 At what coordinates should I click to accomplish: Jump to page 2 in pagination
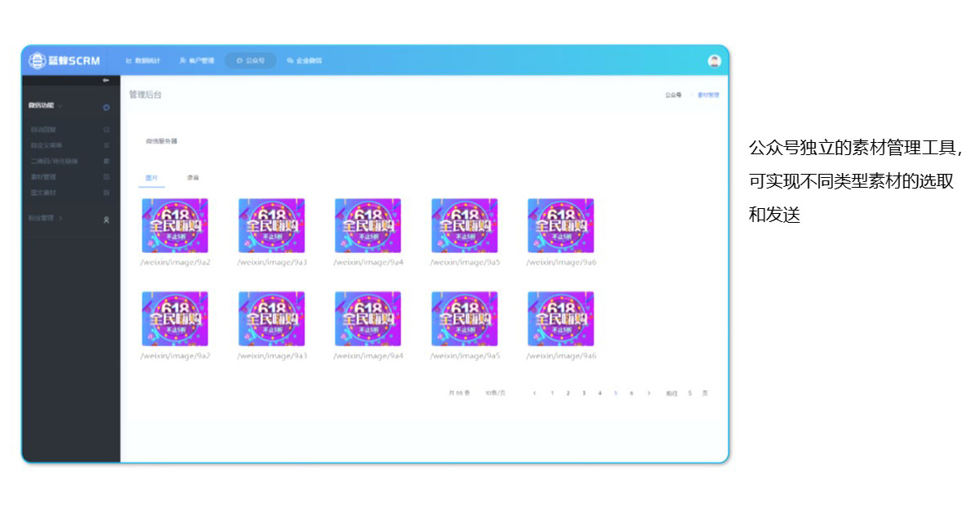(568, 393)
